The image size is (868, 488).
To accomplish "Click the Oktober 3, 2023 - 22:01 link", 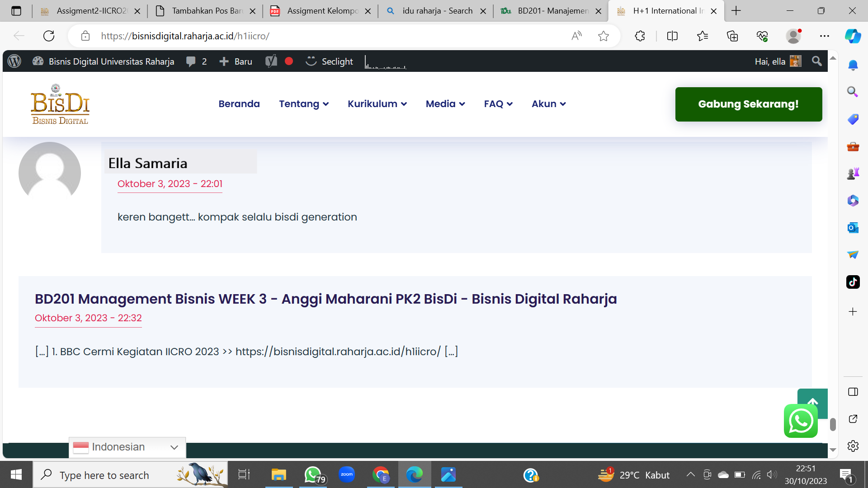I will click(x=170, y=184).
